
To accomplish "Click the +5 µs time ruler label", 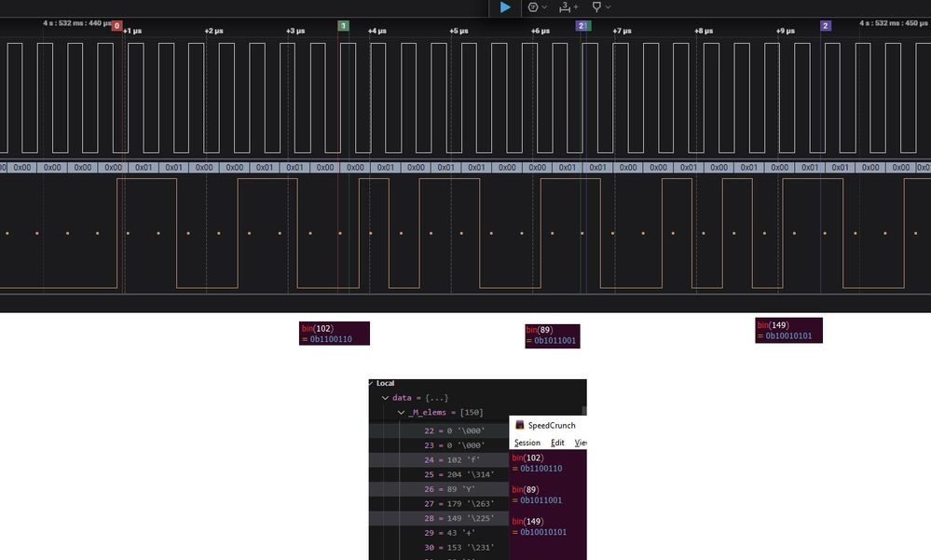I will 459,31.
